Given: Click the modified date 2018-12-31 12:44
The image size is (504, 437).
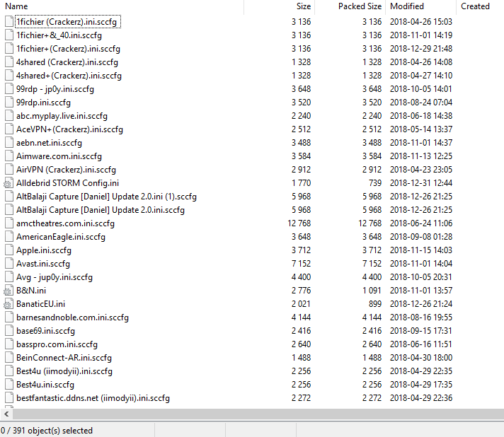Looking at the screenshot, I should (421, 183).
